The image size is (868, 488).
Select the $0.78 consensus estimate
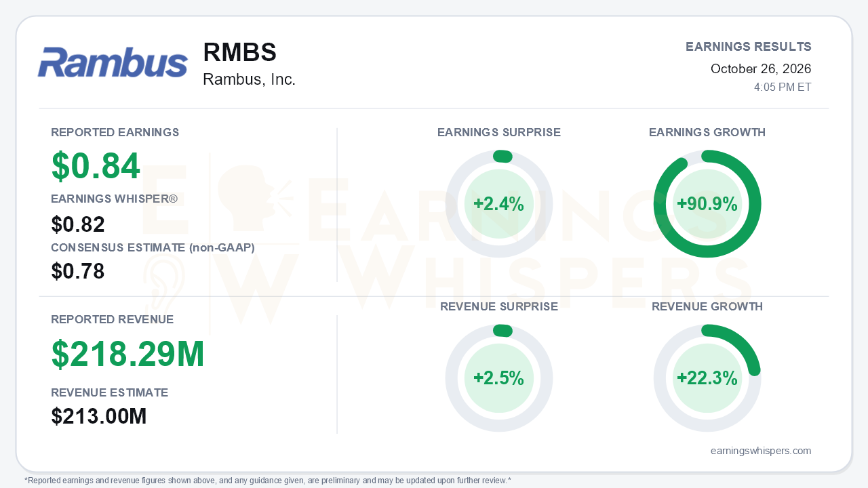click(x=78, y=271)
